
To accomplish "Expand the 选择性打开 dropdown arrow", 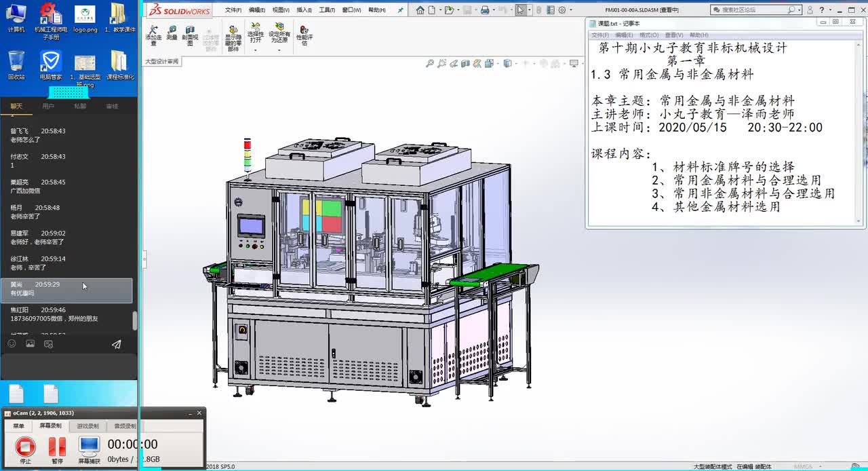I will point(256,50).
